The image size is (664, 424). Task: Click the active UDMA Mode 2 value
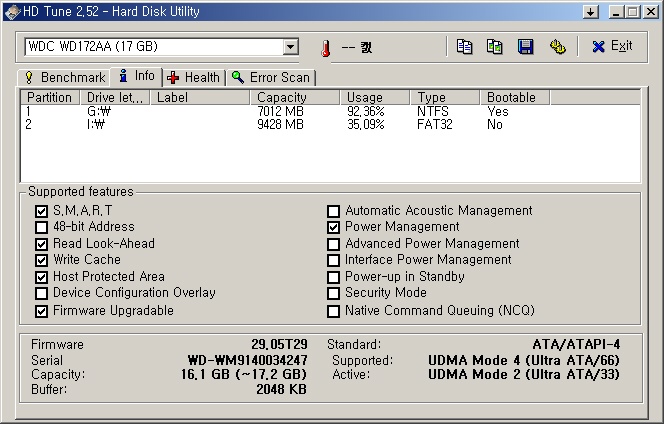click(524, 374)
